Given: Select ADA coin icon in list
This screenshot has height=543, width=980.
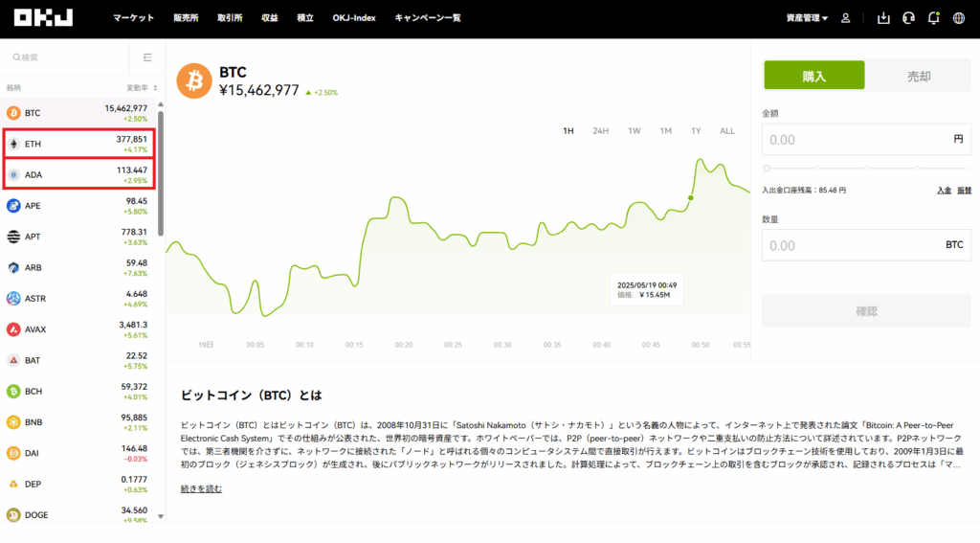Looking at the screenshot, I should click(13, 174).
